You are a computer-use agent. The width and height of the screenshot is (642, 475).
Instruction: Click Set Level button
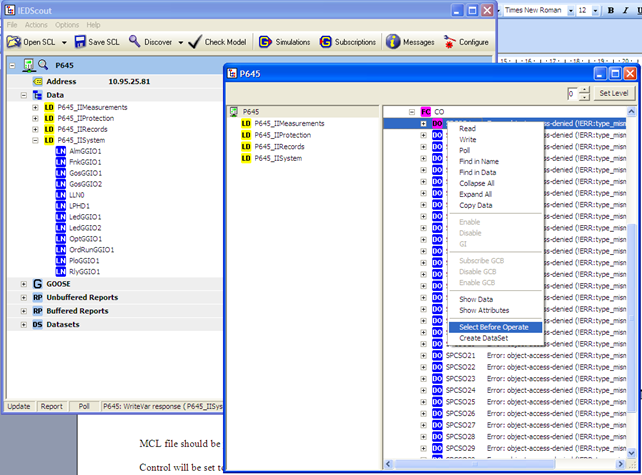point(614,93)
